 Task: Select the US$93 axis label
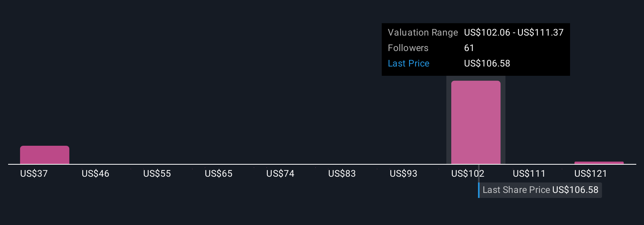coord(404,174)
